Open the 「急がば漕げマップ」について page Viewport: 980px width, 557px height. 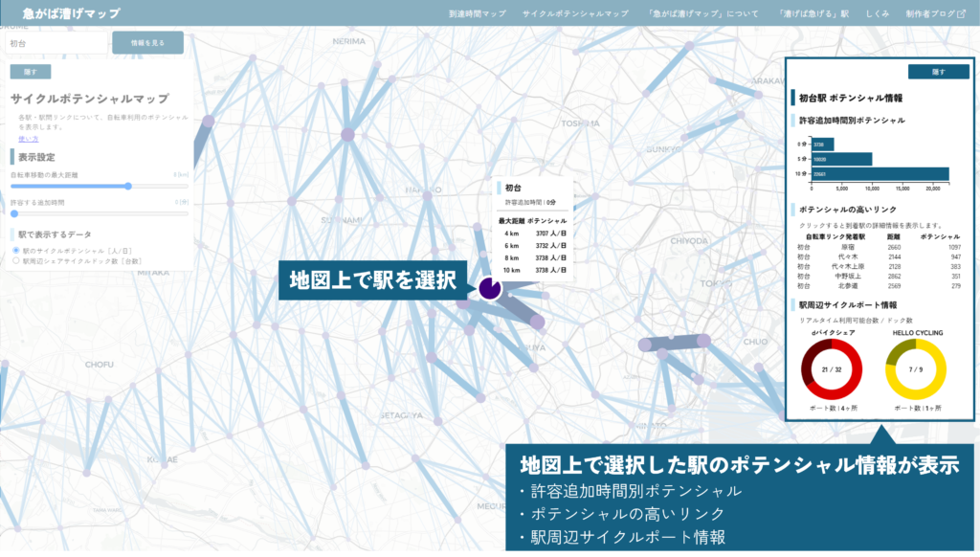point(703,13)
